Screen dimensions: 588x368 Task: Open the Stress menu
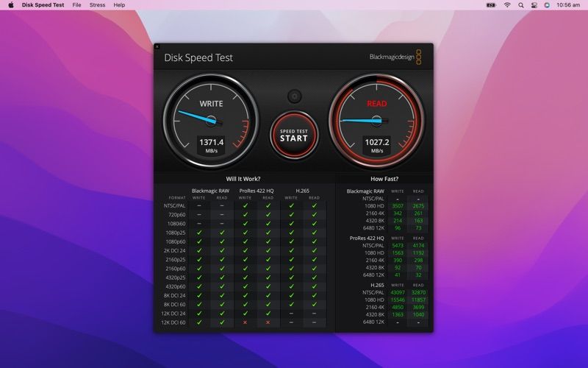click(x=98, y=5)
